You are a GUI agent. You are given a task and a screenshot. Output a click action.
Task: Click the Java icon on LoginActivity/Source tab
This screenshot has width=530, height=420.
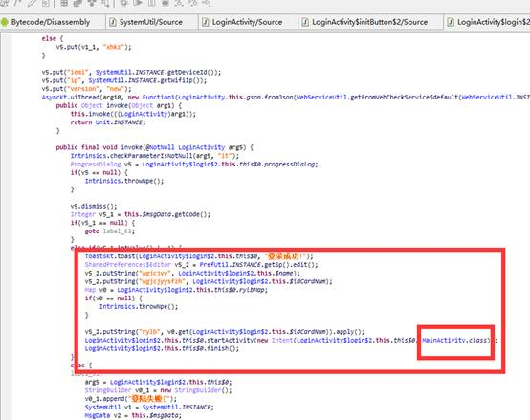click(205, 22)
